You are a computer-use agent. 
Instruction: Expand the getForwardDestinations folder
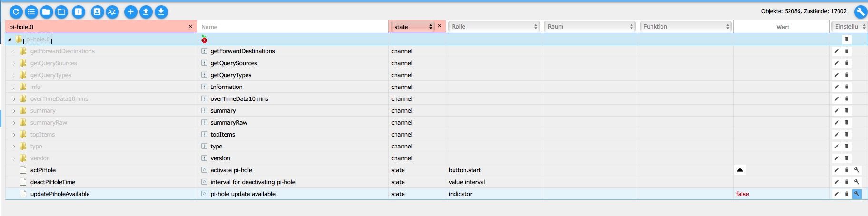(14, 51)
